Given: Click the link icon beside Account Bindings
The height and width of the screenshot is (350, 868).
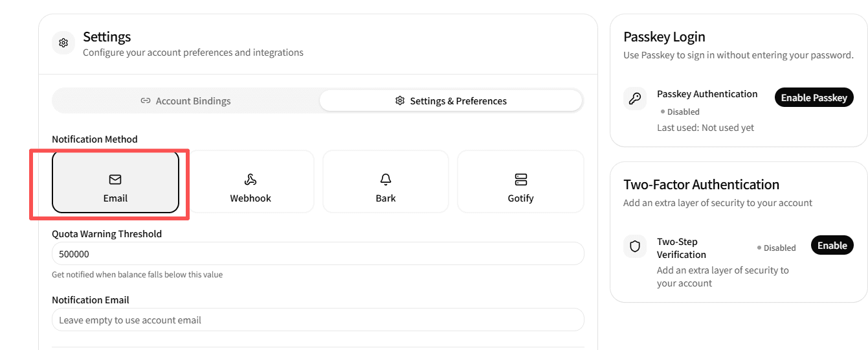Looking at the screenshot, I should pyautogui.click(x=146, y=101).
